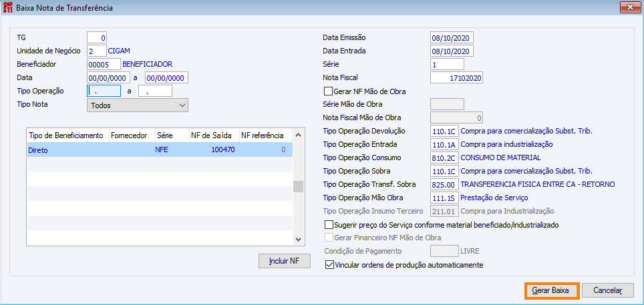Click the Prestação de Serviço description text
Viewport: 644px width, 305px height.
pyautogui.click(x=494, y=198)
